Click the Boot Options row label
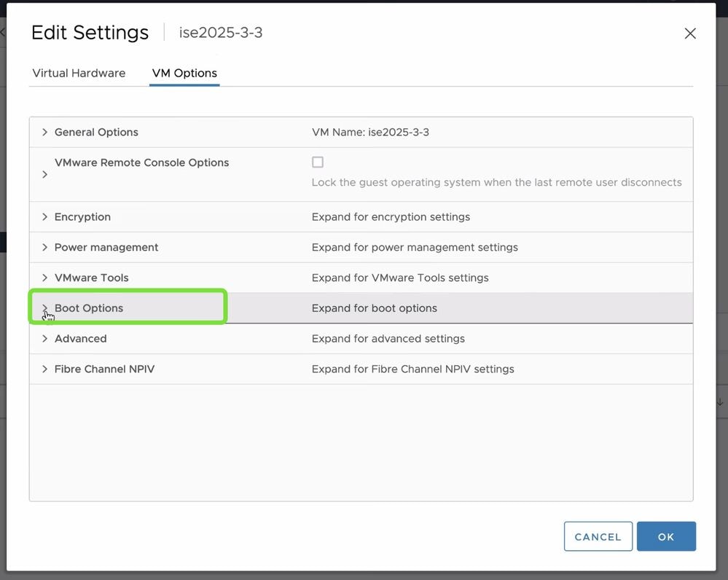This screenshot has height=580, width=728. pyautogui.click(x=89, y=308)
